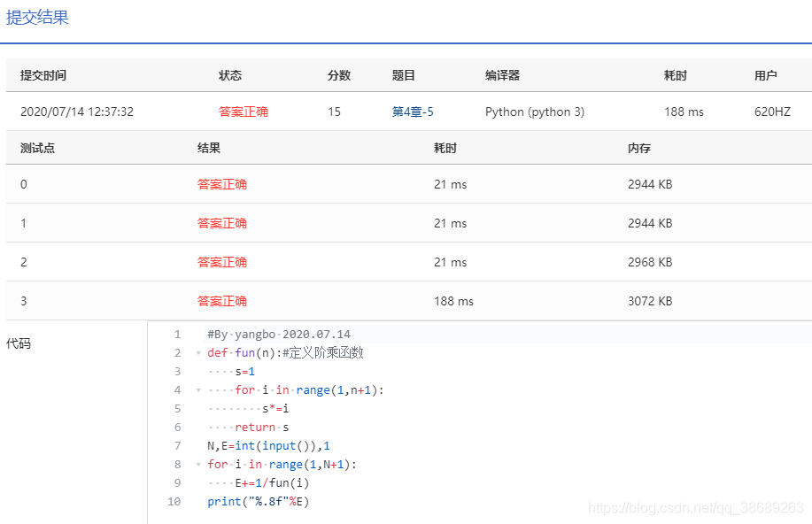Viewport: 812px width, 524px height.
Task: Select the 提交结果 page heading
Action: pyautogui.click(x=37, y=17)
